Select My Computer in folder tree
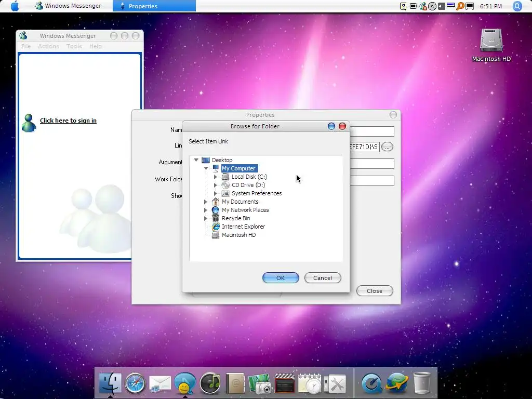532x399 pixels. (x=238, y=168)
